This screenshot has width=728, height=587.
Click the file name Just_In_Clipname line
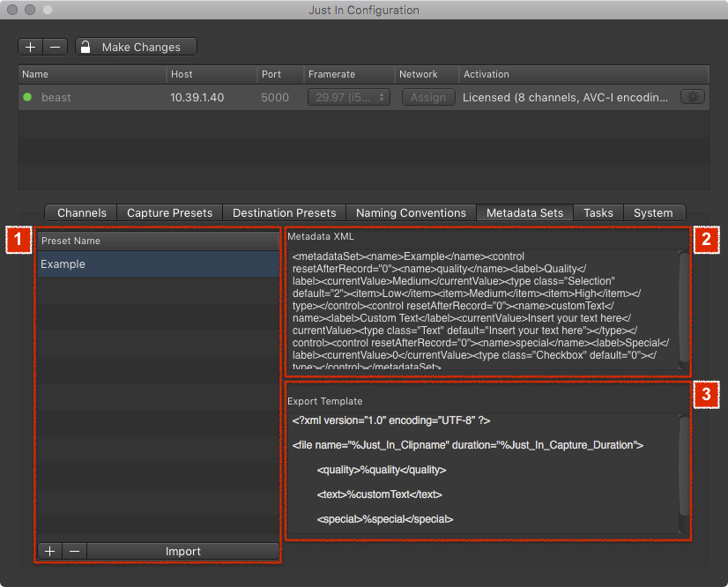(x=468, y=445)
